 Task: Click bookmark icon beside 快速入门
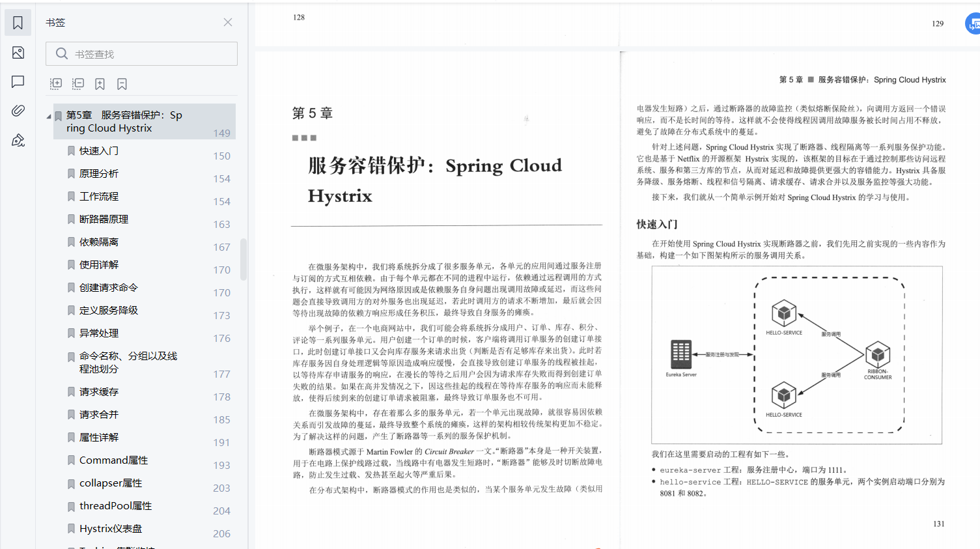[x=71, y=151]
